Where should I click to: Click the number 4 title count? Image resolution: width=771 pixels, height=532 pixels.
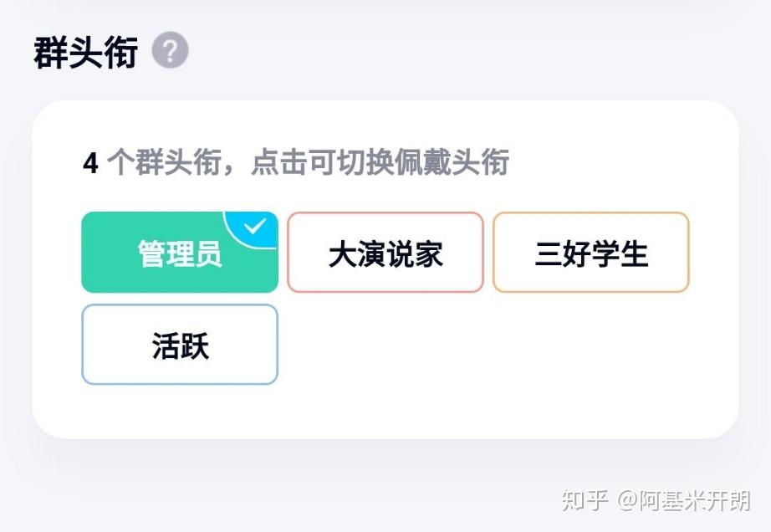90,163
